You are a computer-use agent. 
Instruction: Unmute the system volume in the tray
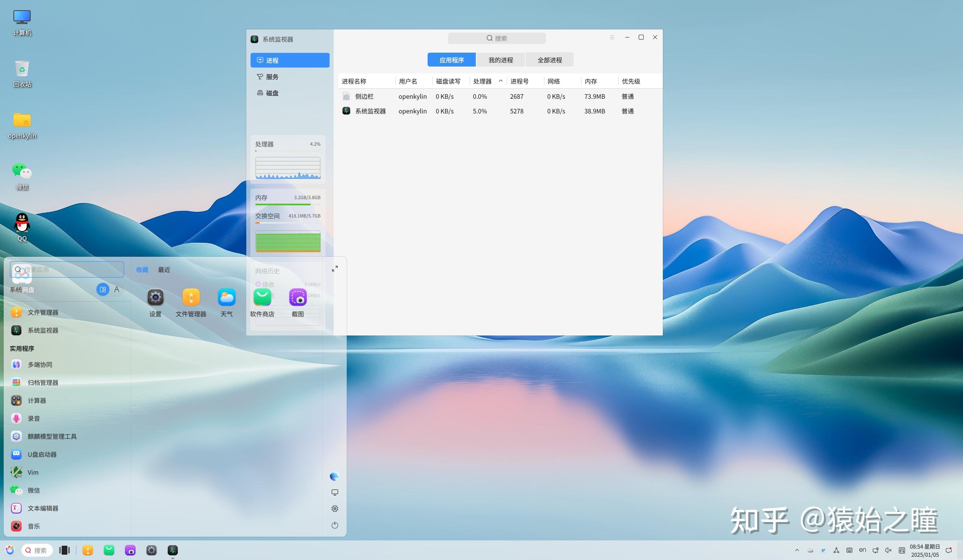[889, 550]
